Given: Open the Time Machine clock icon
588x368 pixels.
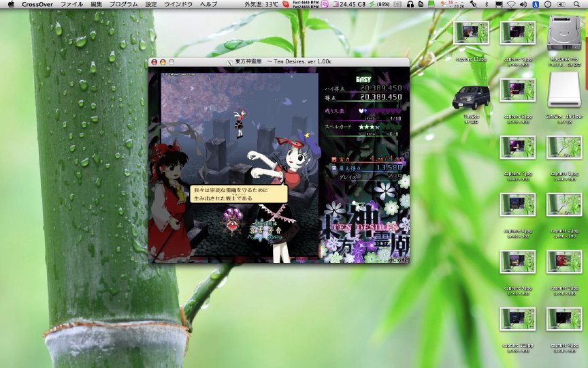Looking at the screenshot, I should coord(548,4).
